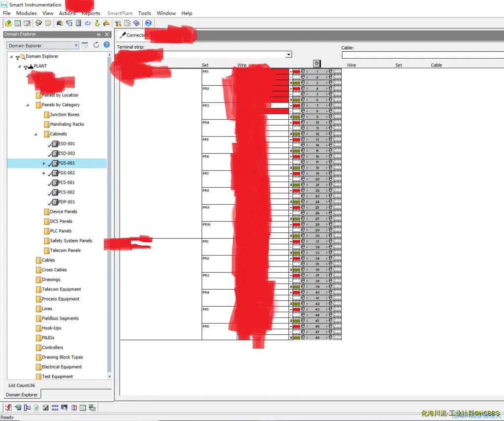The image size is (504, 421).
Task: Click the tag inspection toolbar icon
Action: tap(38, 23)
